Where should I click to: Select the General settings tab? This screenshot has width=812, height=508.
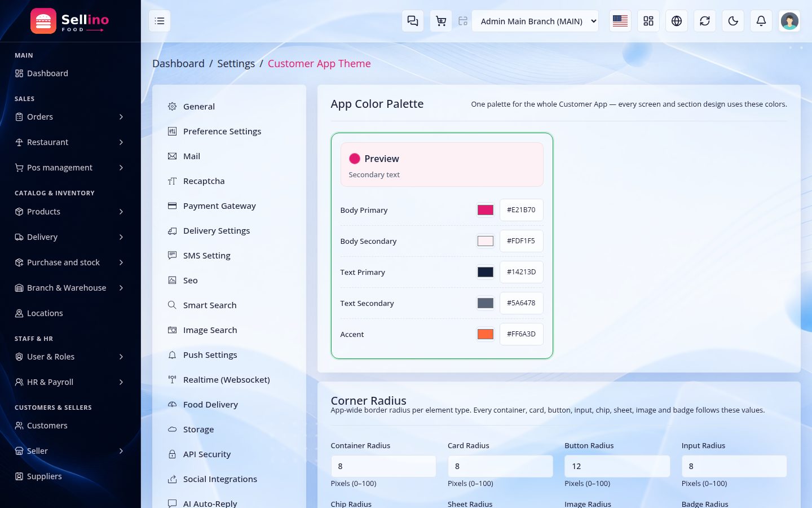pyautogui.click(x=229, y=107)
